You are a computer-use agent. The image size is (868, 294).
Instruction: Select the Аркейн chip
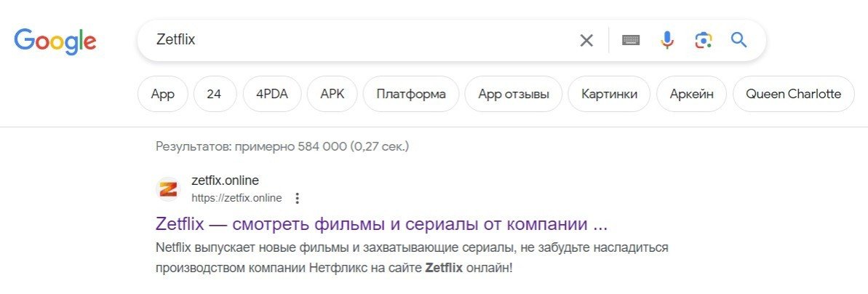click(x=691, y=94)
